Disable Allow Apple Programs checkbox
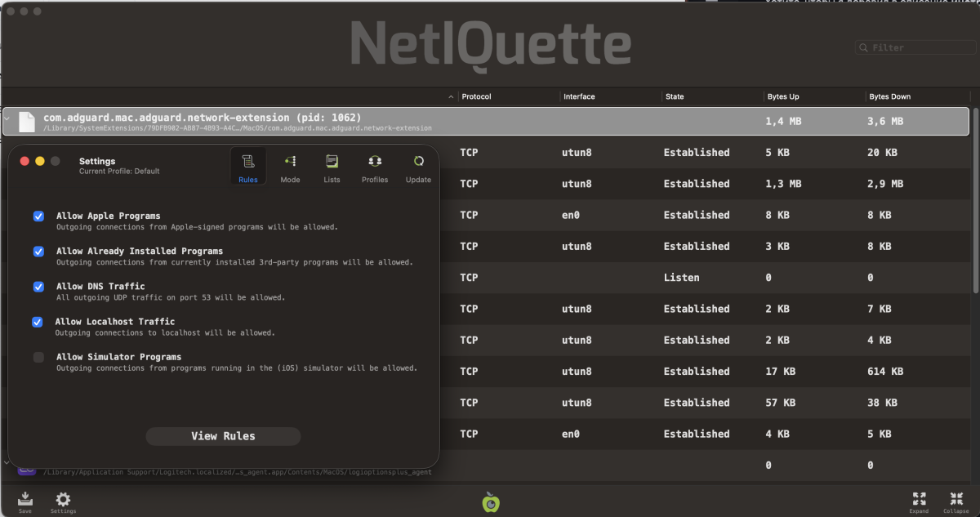 38,216
